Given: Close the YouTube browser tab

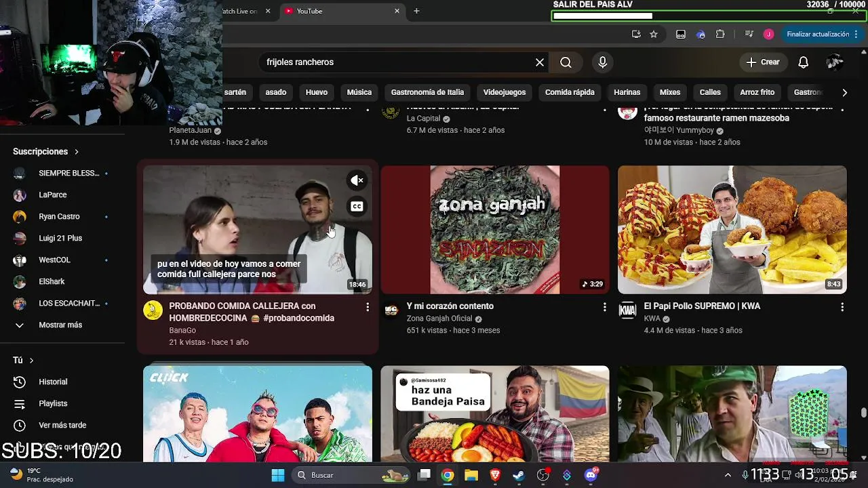Looking at the screenshot, I should click(397, 11).
